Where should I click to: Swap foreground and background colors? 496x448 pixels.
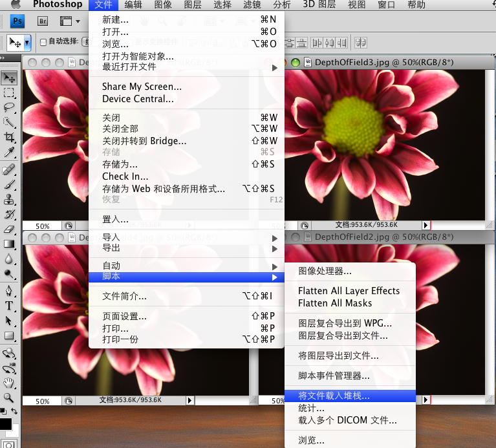click(14, 411)
